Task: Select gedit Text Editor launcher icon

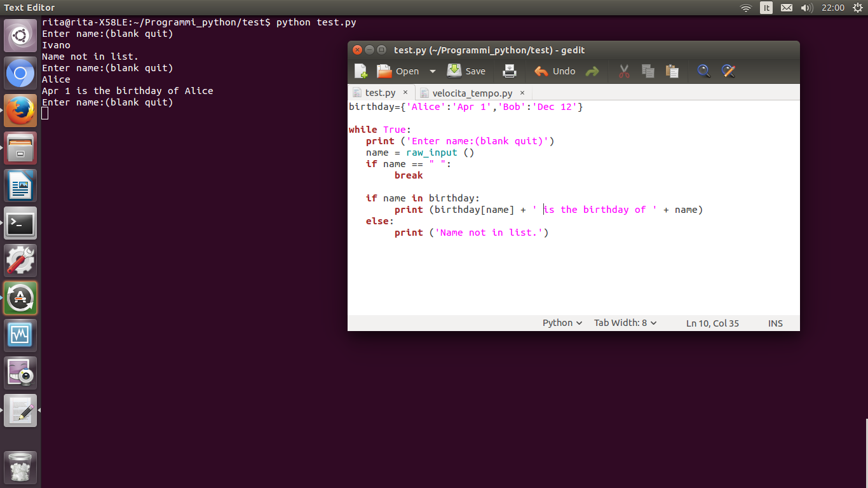Action: point(20,410)
